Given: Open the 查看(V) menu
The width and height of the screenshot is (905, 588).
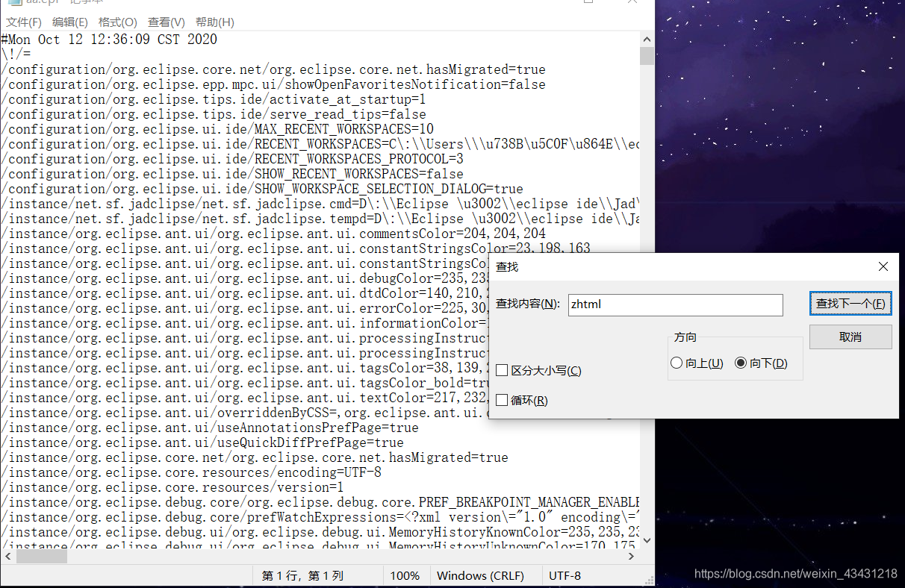Looking at the screenshot, I should [166, 22].
